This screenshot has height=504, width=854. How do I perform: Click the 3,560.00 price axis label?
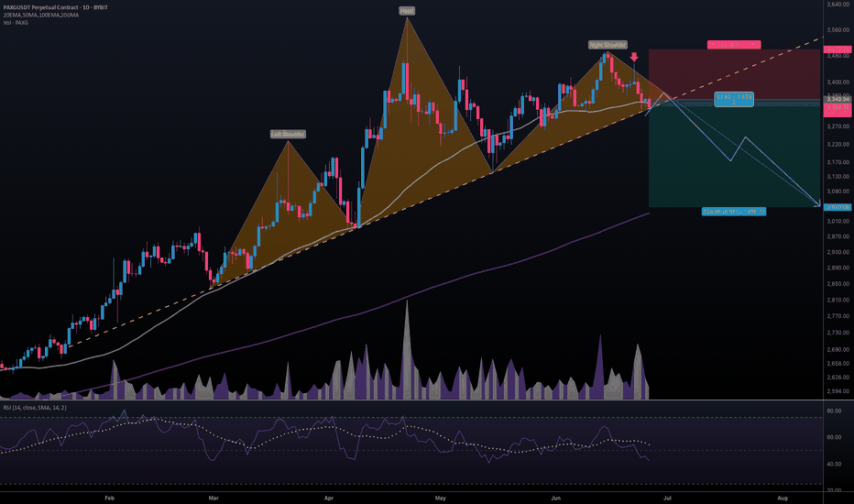point(838,30)
